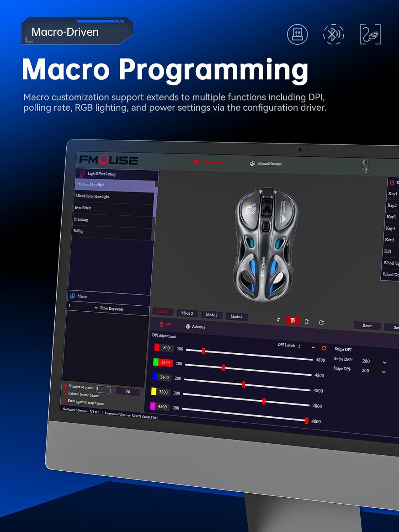This screenshot has width=399, height=532.
Task: Choose Breathing light effect from list
Action: point(81,219)
